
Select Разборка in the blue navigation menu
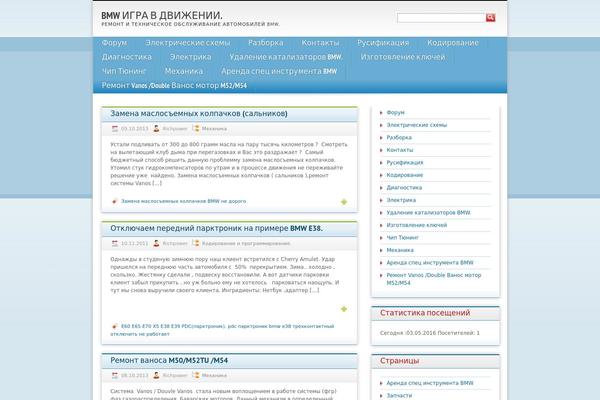click(x=266, y=42)
